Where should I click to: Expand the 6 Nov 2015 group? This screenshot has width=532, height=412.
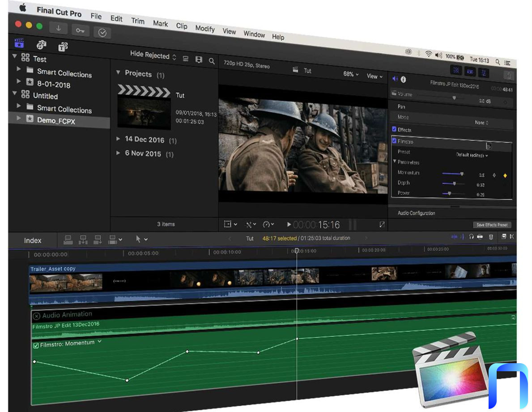tap(118, 153)
